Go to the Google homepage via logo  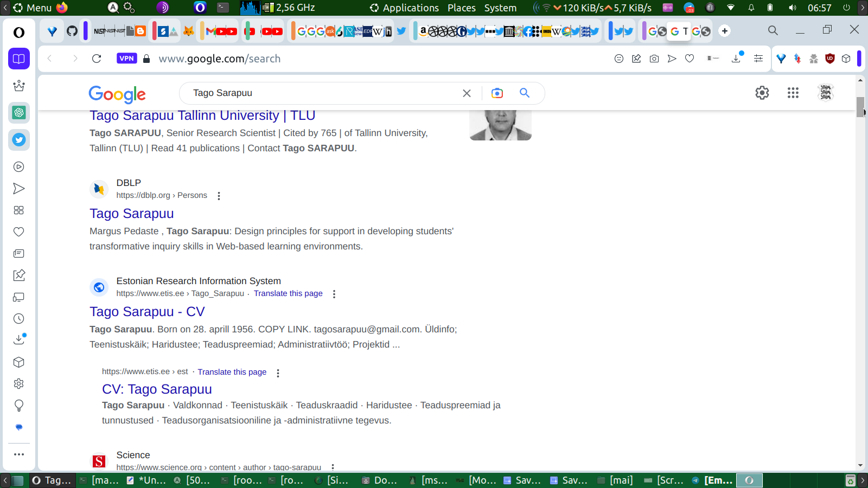pos(117,94)
